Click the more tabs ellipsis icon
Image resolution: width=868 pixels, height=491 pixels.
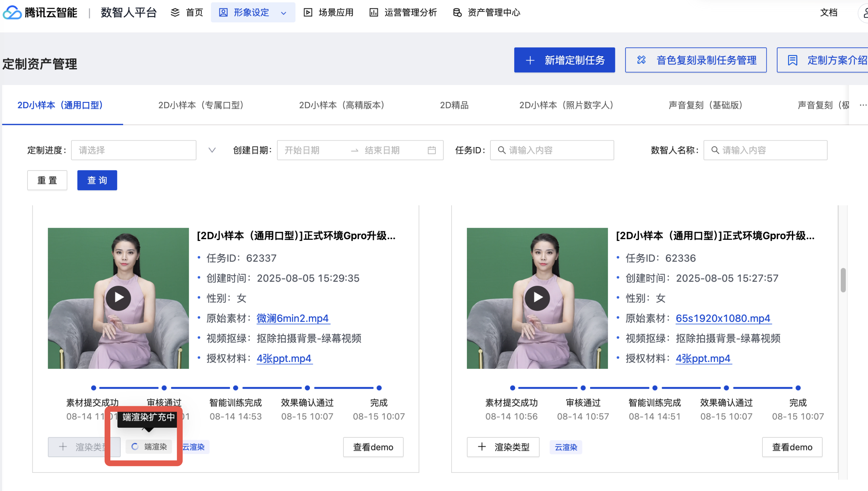863,105
